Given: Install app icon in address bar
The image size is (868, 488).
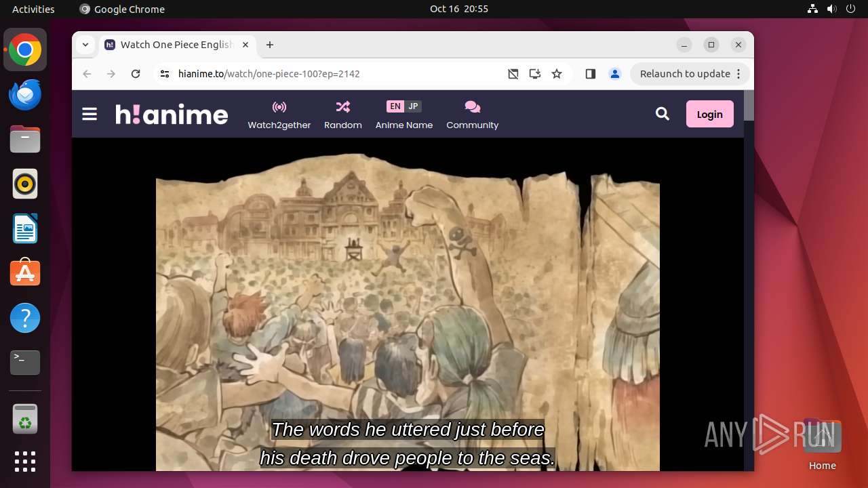Looking at the screenshot, I should 535,74.
